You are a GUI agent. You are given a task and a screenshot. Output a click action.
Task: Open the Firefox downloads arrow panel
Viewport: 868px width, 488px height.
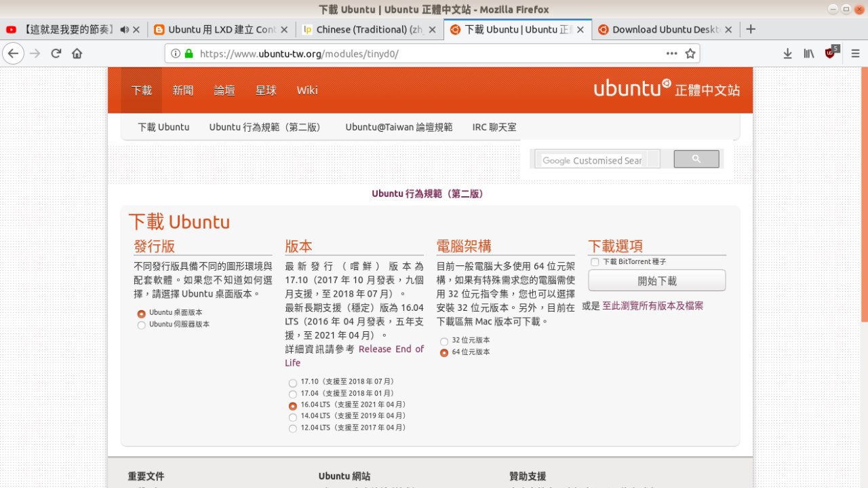point(787,54)
